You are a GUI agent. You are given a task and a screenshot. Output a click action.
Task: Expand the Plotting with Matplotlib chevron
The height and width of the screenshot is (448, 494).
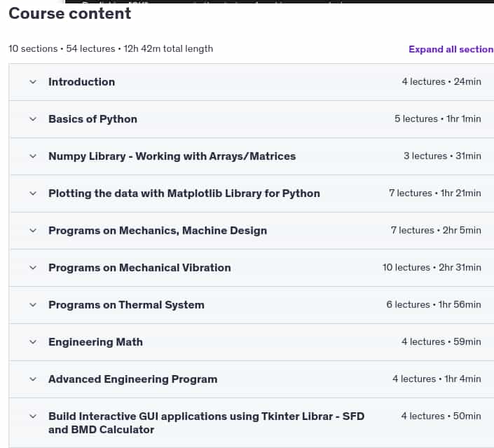coord(33,194)
